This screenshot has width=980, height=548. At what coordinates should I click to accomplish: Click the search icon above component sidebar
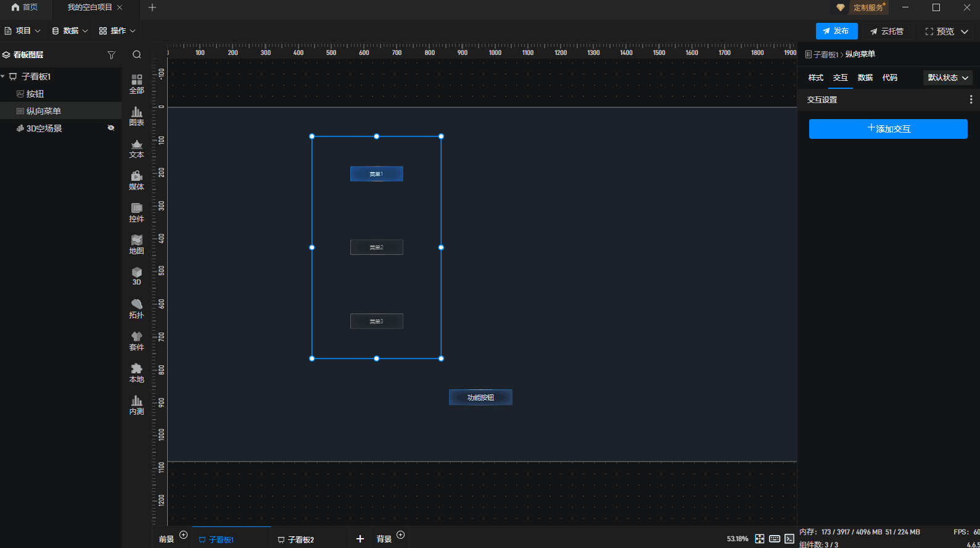pyautogui.click(x=137, y=55)
